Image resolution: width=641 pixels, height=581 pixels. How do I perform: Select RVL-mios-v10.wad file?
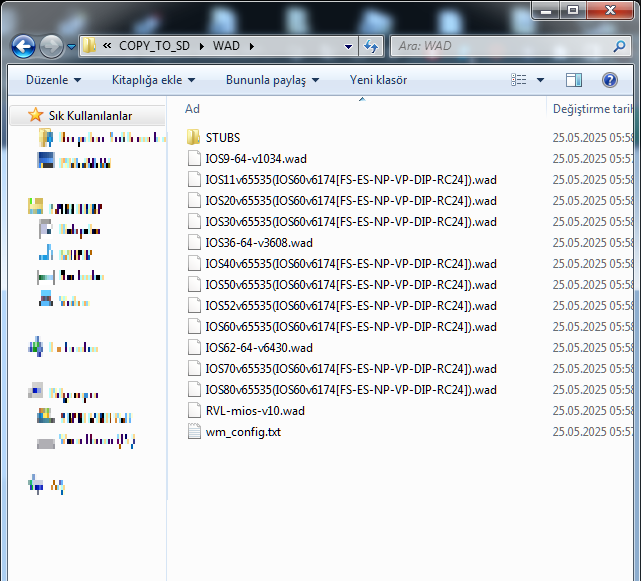pyautogui.click(x=255, y=411)
